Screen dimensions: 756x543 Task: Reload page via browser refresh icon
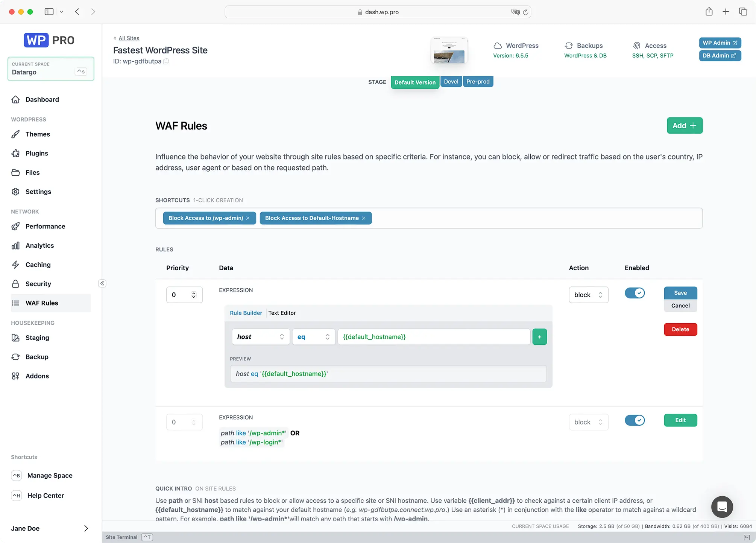[525, 12]
